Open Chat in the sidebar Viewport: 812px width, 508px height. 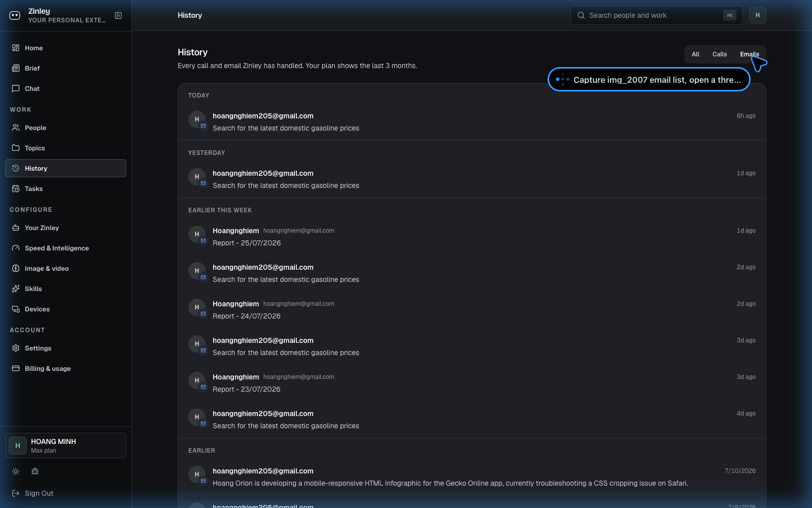65,88
